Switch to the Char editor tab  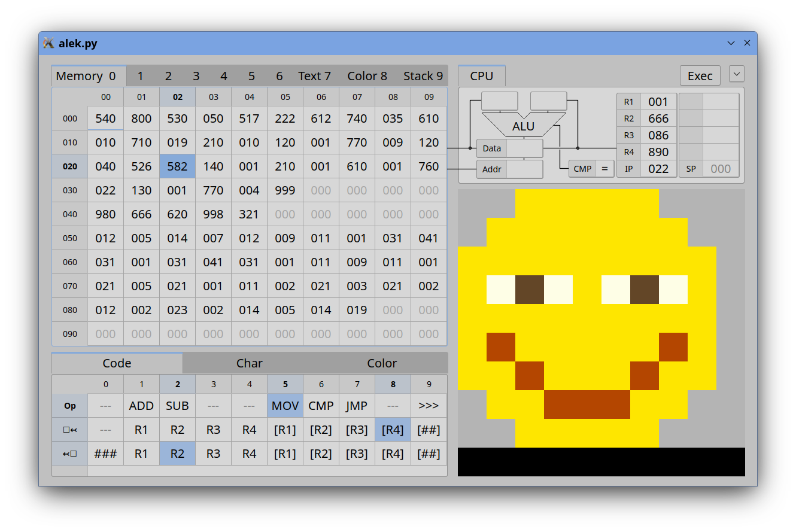(x=249, y=363)
